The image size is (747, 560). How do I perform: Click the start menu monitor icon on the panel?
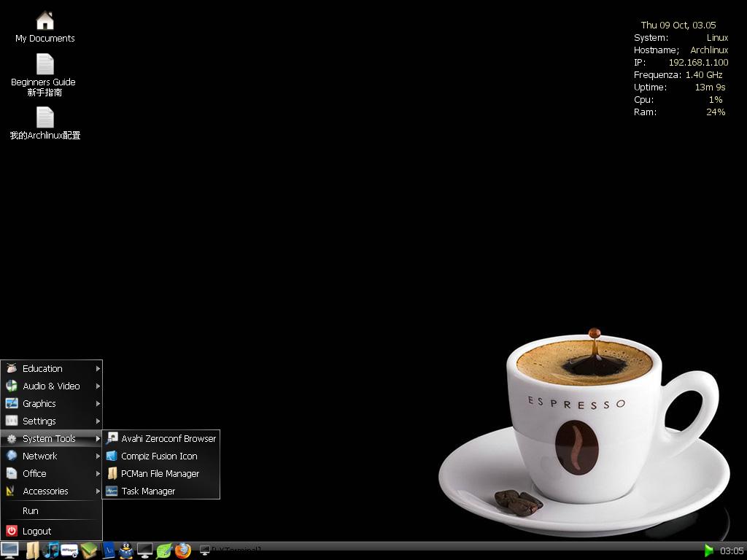point(9,551)
